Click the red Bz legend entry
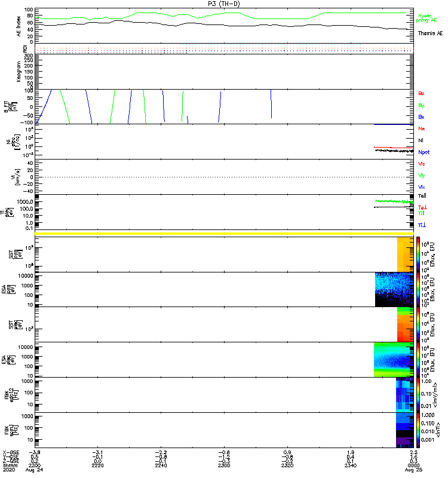The width and height of the screenshot is (448, 478). (x=421, y=93)
